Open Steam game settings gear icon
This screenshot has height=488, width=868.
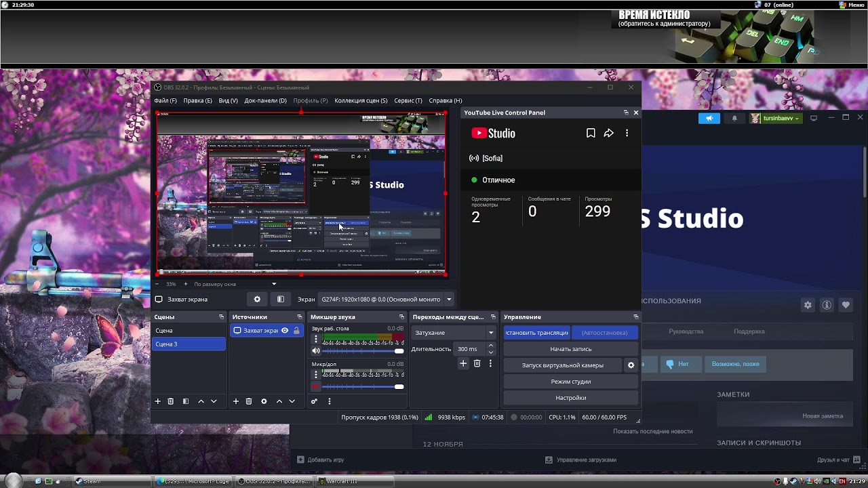pos(808,305)
